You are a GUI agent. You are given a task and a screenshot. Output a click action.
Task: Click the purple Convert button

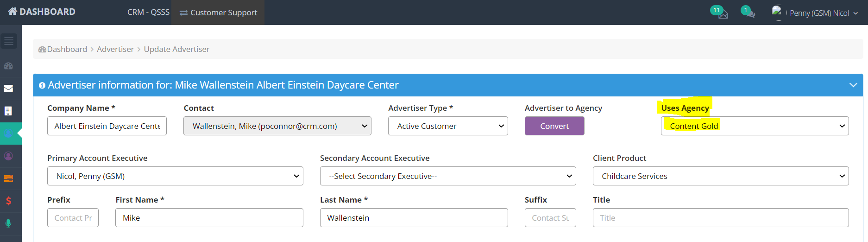[x=554, y=126]
